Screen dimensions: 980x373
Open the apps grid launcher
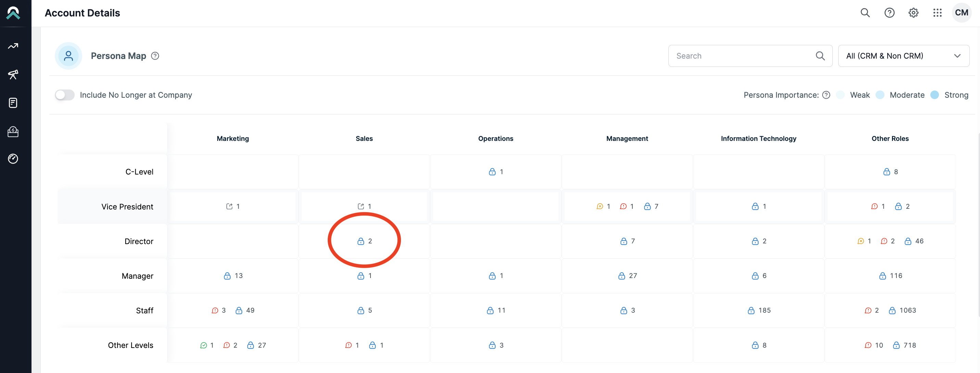tap(938, 13)
